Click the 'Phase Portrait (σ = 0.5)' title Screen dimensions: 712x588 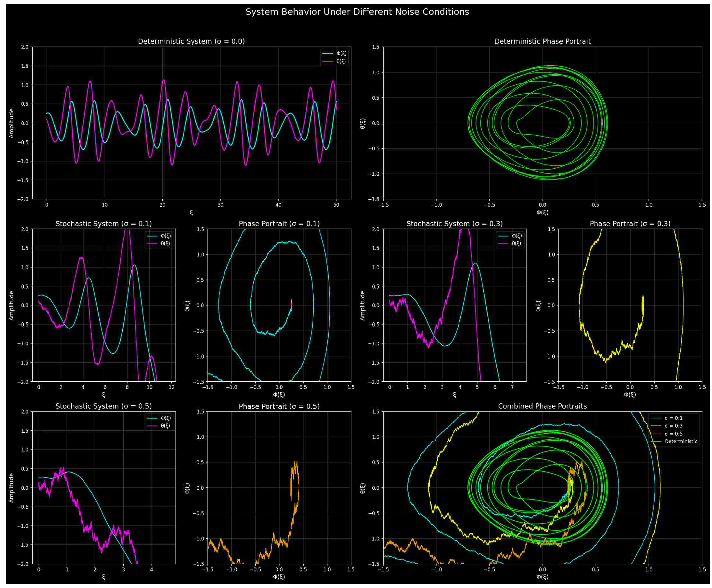tap(279, 406)
